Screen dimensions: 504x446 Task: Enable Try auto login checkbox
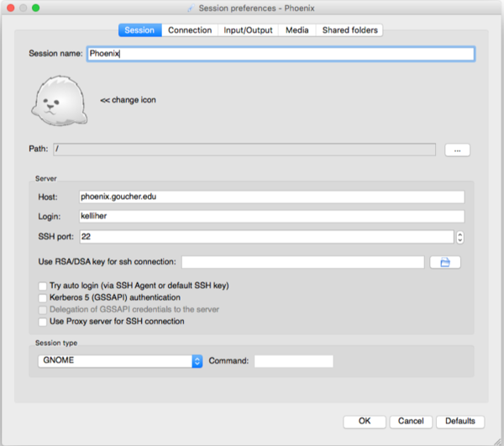(43, 286)
